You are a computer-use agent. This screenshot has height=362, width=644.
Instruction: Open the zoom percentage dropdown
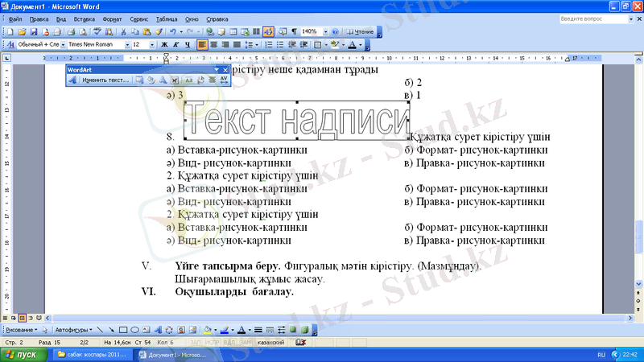tap(322, 31)
